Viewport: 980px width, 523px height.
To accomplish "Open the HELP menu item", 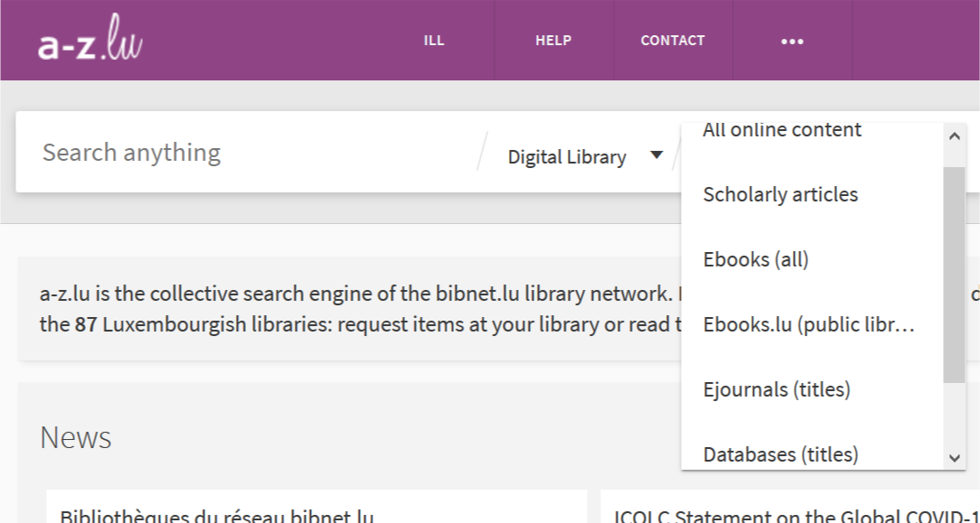I will [x=553, y=41].
